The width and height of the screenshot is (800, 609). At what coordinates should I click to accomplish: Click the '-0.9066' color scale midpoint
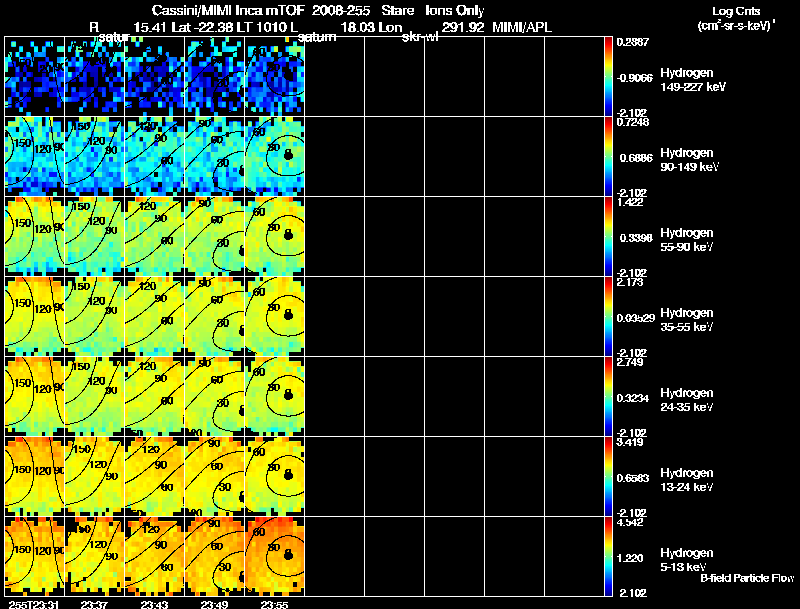[634, 78]
